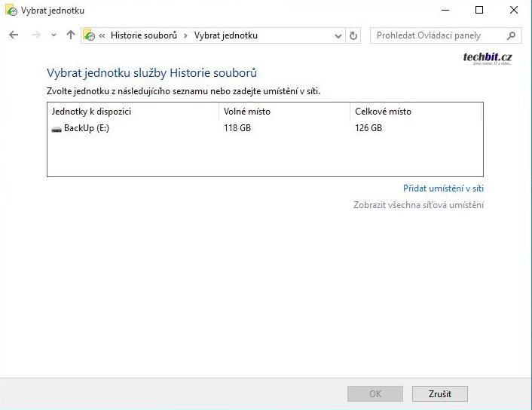This screenshot has height=410, width=532.
Task: Click the Back navigation arrow
Action: click(x=14, y=35)
